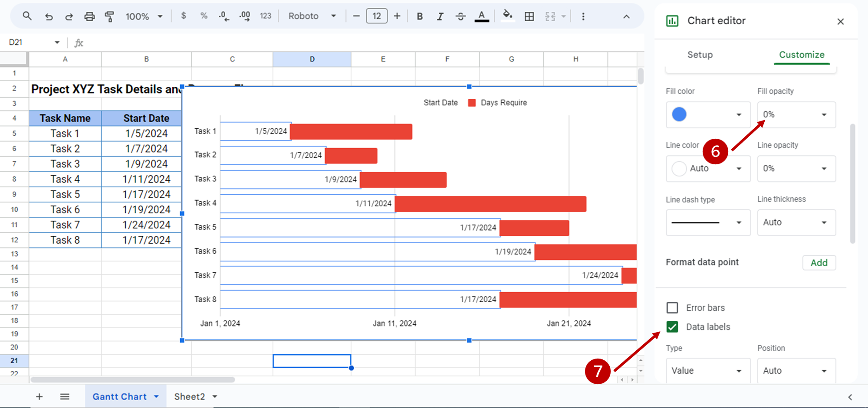Open the Fill opacity dropdown
The height and width of the screenshot is (408, 868).
click(796, 114)
